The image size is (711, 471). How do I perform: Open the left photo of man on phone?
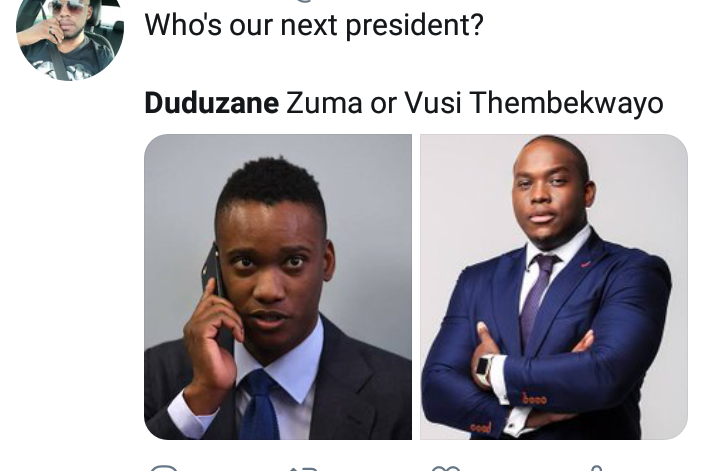click(x=278, y=286)
